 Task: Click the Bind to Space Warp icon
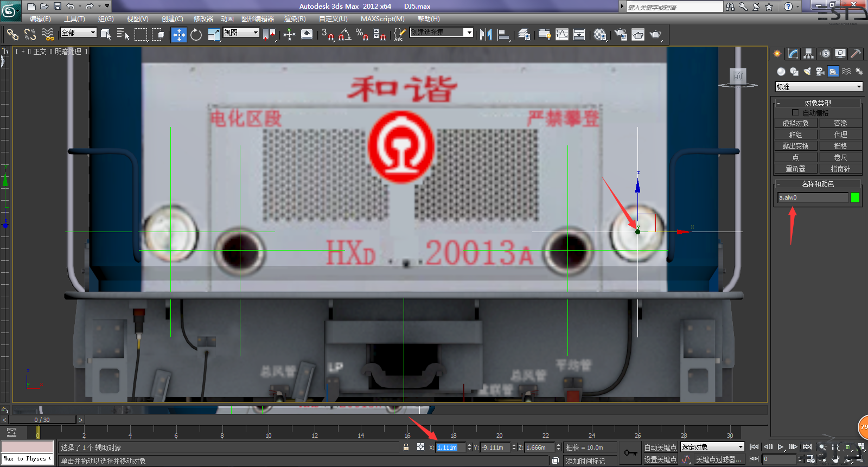48,34
